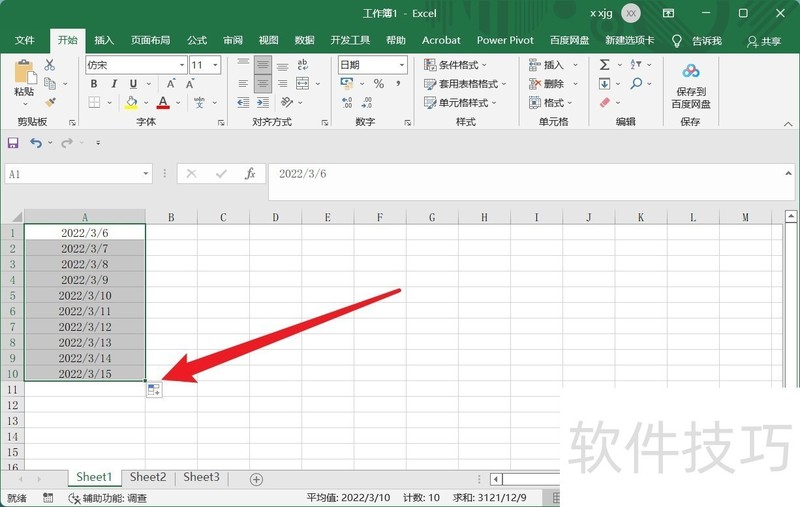This screenshot has height=507, width=800.
Task: Click the AutoSum sigma icon
Action: (x=605, y=65)
